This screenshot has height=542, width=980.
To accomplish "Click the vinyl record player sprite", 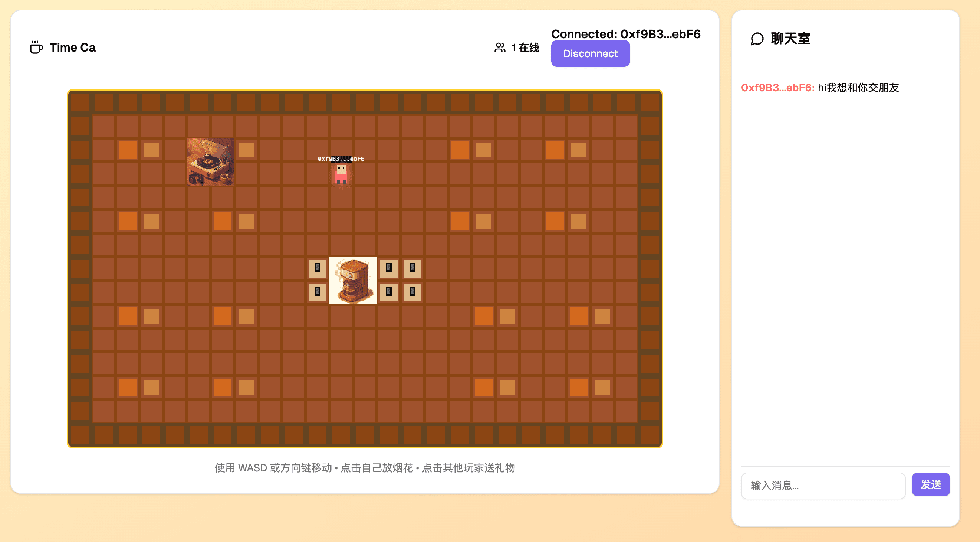I will point(210,162).
